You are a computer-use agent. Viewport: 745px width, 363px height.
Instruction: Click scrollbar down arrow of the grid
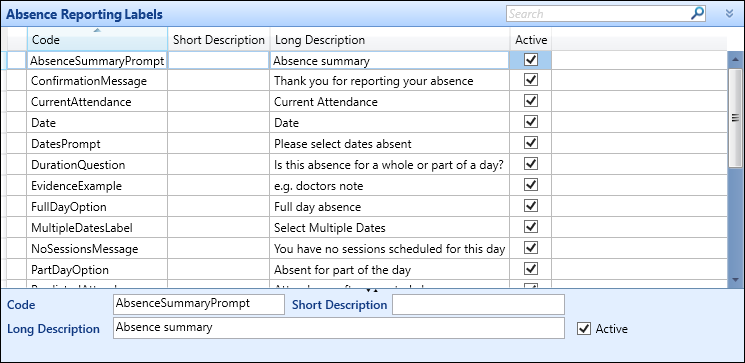click(735, 280)
